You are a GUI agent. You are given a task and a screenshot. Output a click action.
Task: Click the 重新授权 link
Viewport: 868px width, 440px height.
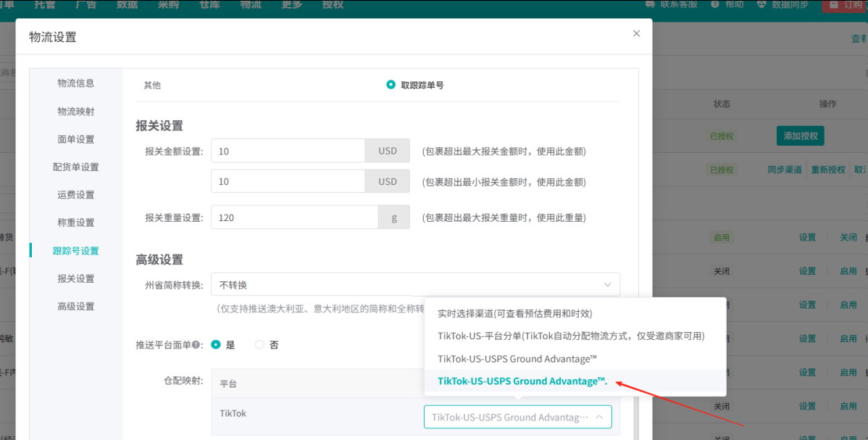click(827, 169)
